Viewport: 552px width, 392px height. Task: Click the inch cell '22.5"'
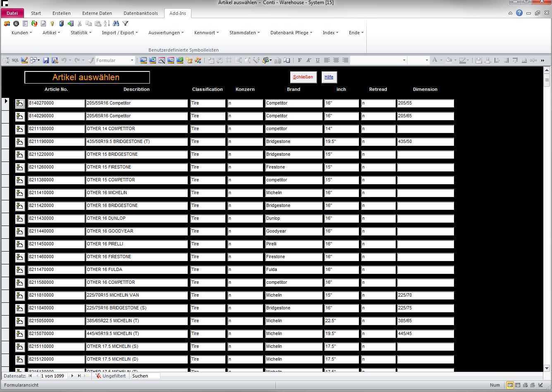click(x=342, y=321)
